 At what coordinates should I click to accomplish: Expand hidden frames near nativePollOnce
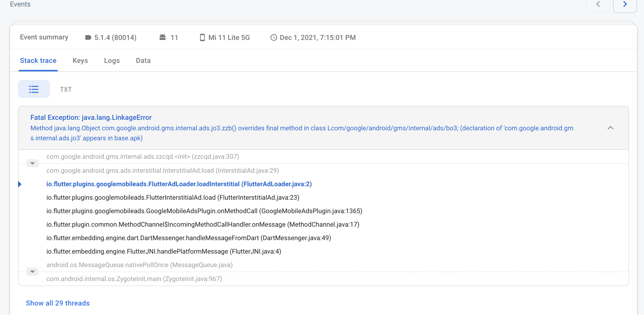pyautogui.click(x=32, y=272)
